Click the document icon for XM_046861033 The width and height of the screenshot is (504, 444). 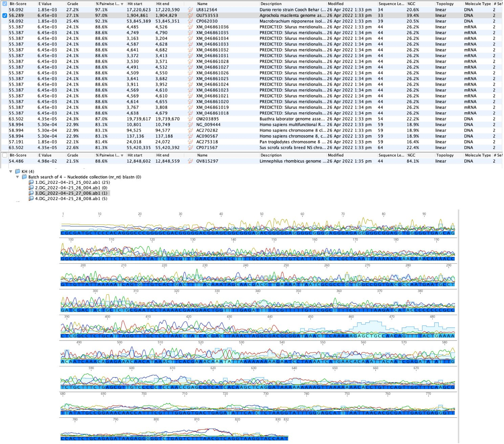(190, 44)
